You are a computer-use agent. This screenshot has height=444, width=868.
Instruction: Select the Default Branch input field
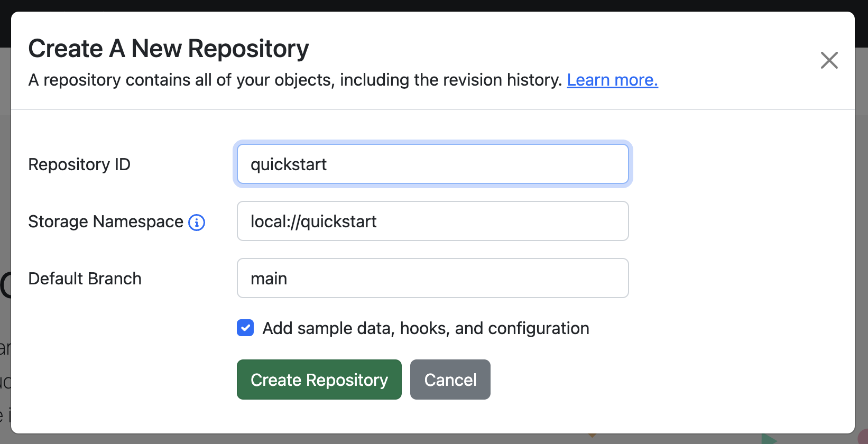(433, 278)
